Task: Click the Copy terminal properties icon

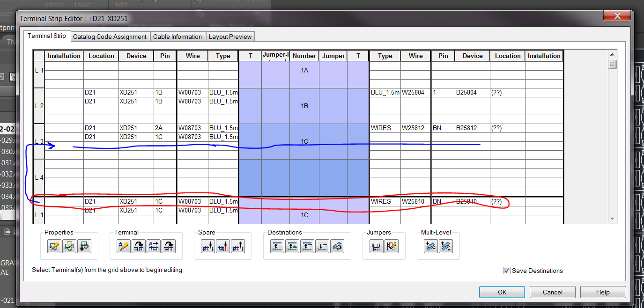Action: point(69,246)
